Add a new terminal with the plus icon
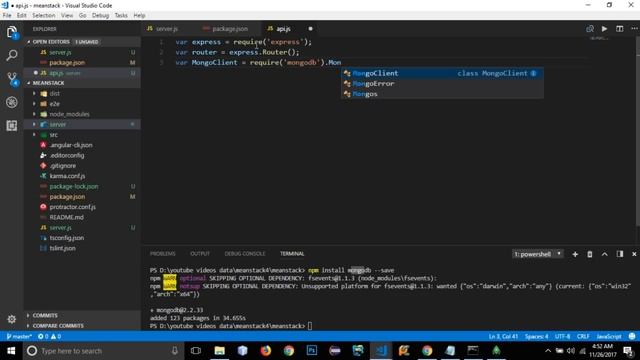Image resolution: width=640 pixels, height=360 pixels. [x=575, y=254]
